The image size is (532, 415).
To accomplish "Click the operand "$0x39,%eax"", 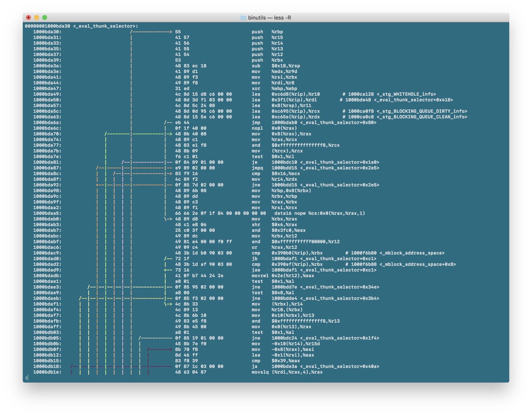I will [286, 361].
